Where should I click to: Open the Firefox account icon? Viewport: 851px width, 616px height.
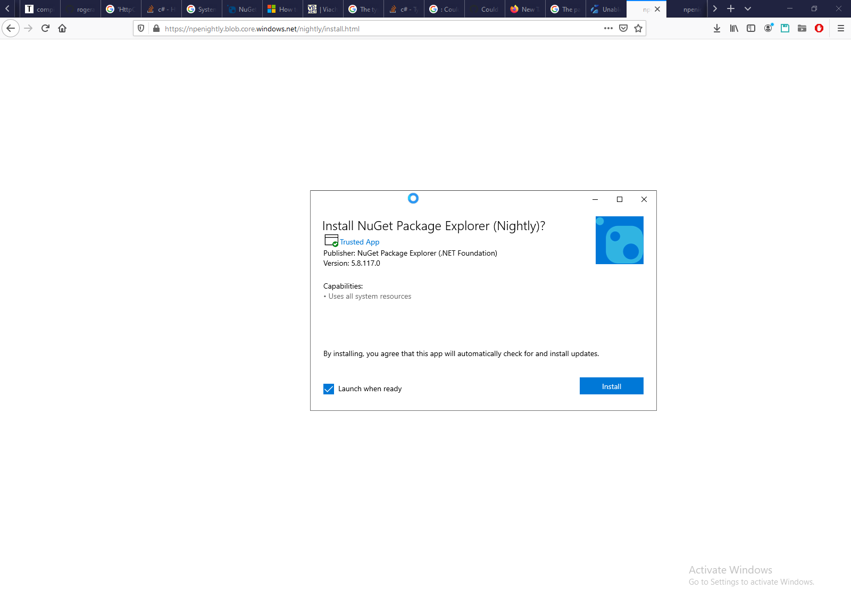pos(768,28)
